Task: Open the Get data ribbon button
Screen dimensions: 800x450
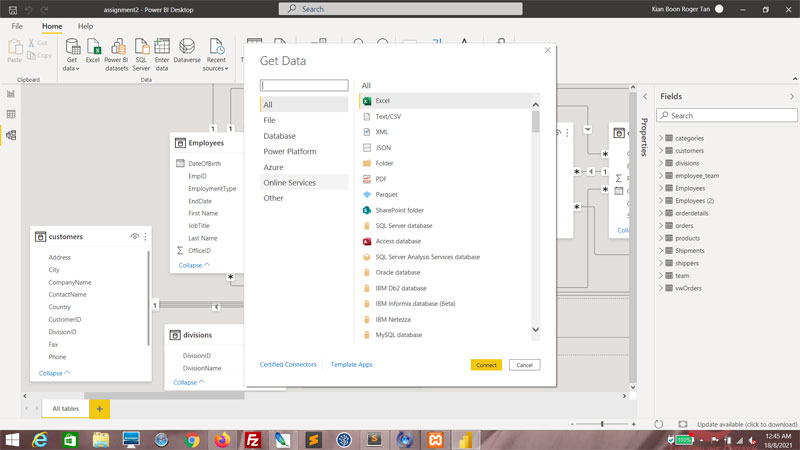Action: tap(72, 55)
